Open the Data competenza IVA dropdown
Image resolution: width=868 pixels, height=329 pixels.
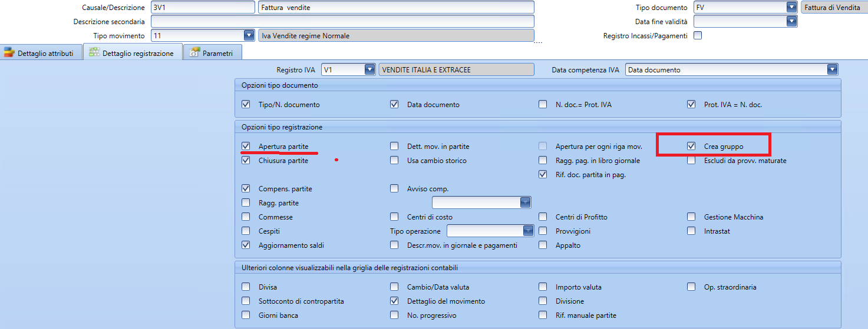(x=831, y=70)
